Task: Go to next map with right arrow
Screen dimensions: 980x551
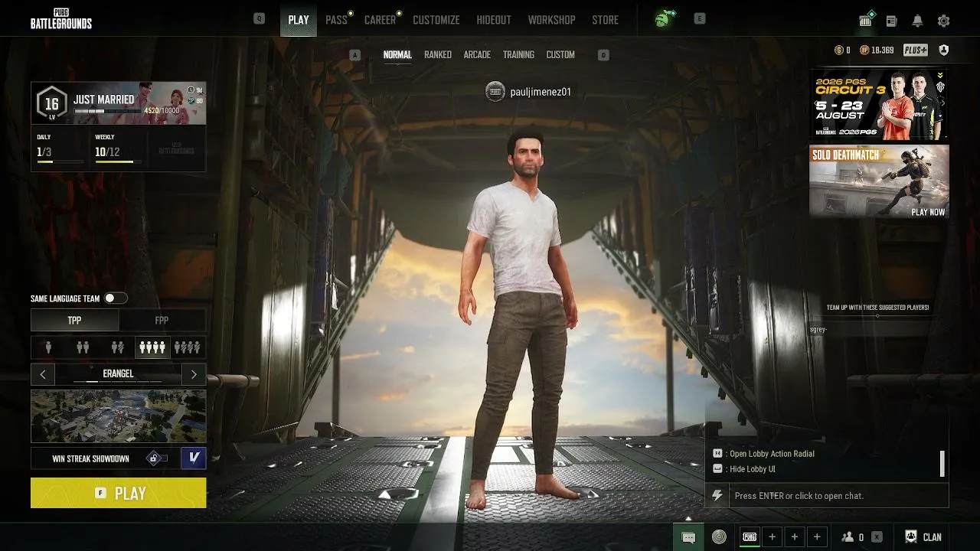Action: pyautogui.click(x=194, y=374)
